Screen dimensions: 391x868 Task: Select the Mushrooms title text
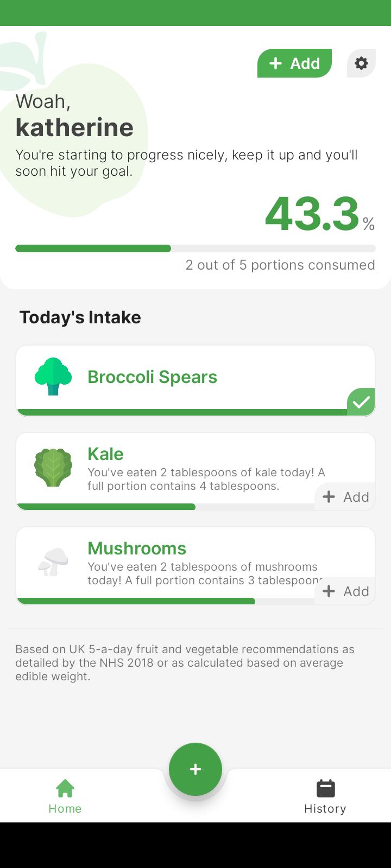137,548
